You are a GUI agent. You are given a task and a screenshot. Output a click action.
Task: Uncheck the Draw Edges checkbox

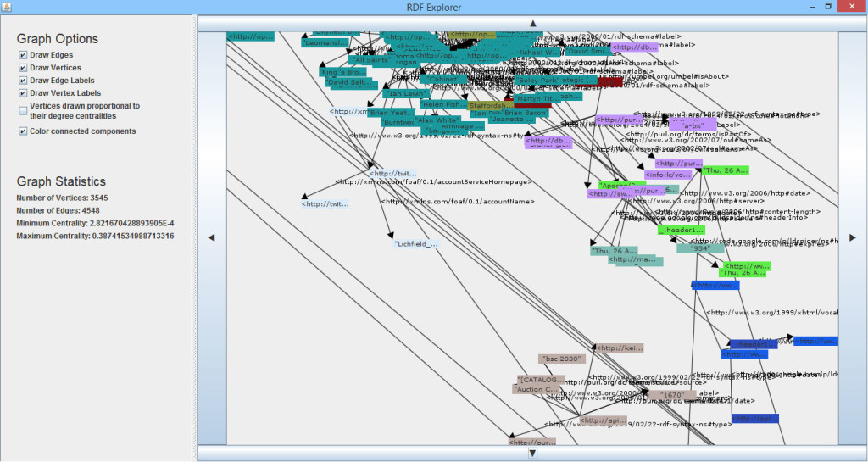coord(24,56)
